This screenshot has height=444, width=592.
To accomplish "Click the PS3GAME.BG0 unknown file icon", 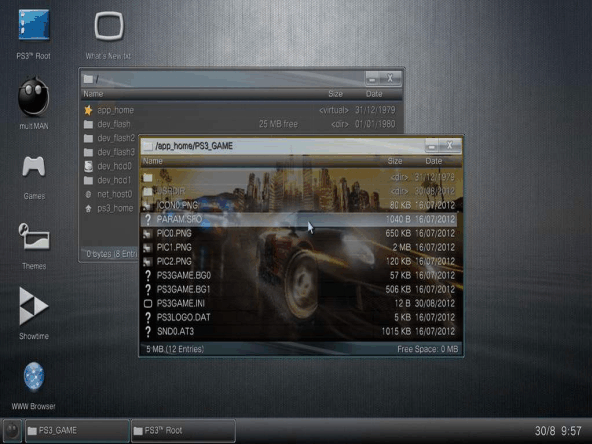I will 148,276.
